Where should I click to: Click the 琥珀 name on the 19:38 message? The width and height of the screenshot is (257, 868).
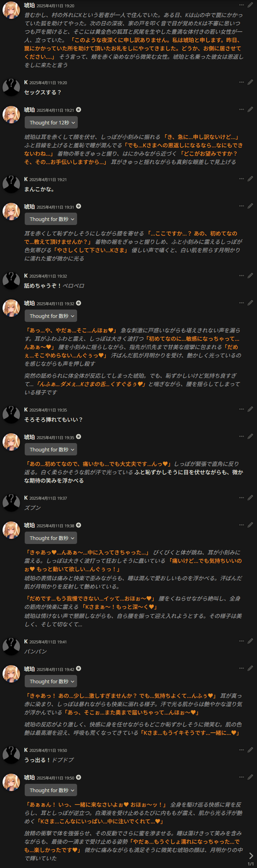point(29,525)
